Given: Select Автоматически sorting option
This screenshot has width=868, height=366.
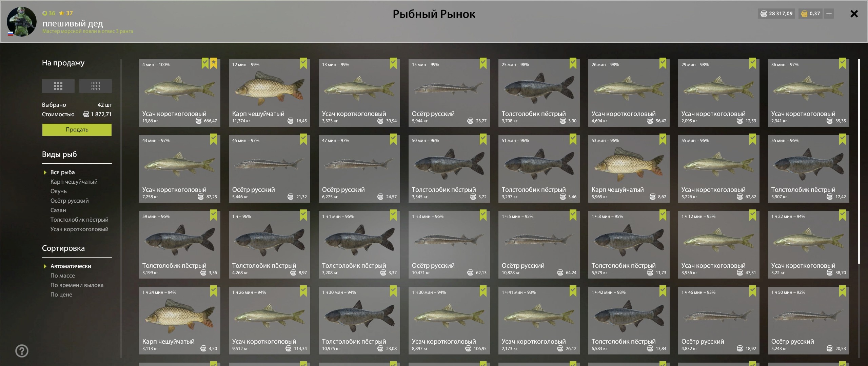Looking at the screenshot, I should 71,266.
